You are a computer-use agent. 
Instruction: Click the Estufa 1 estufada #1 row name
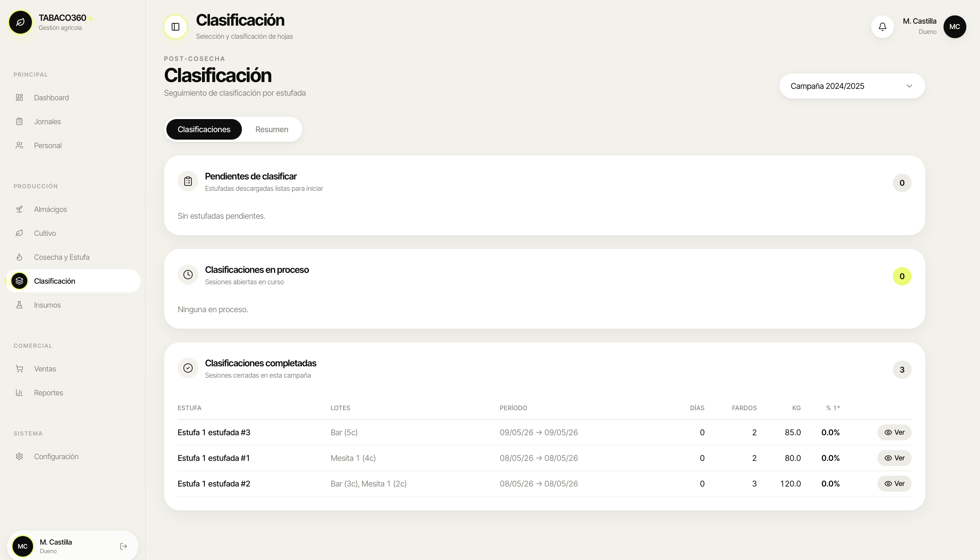click(x=213, y=458)
